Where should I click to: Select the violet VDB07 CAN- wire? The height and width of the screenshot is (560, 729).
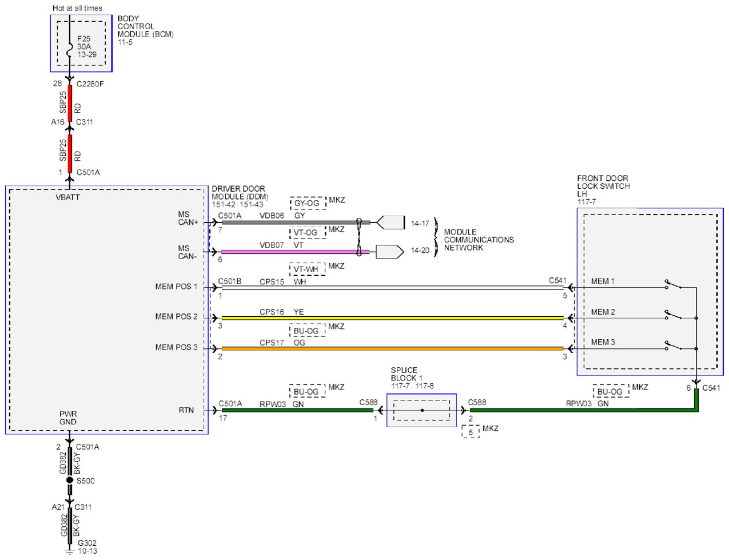[296, 252]
